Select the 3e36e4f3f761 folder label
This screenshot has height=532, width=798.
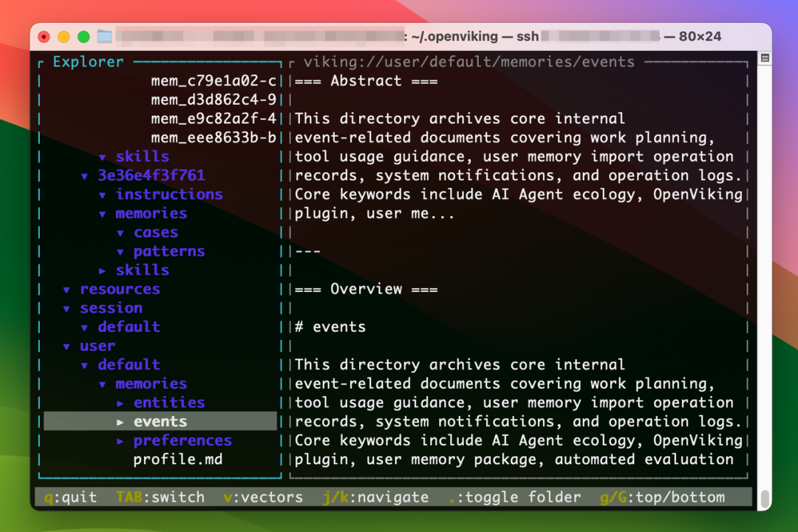pos(151,176)
